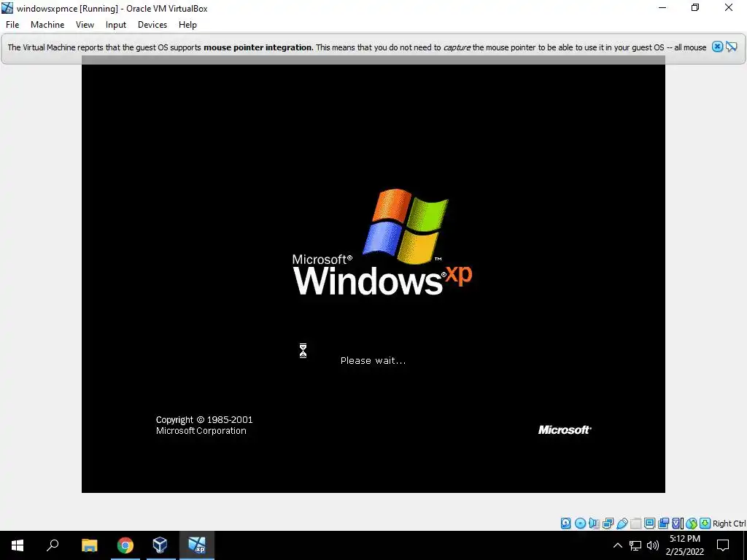Click the CPU virtualization 'V' indicator icon

(x=677, y=524)
